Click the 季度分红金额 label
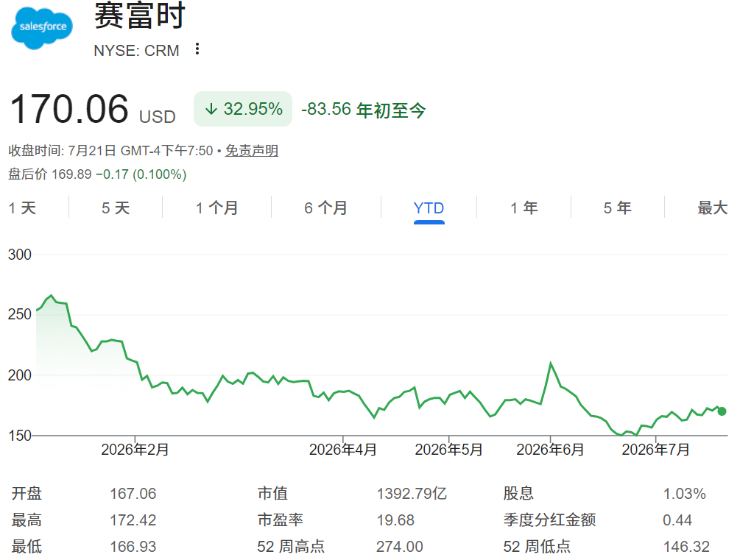 coord(549,520)
